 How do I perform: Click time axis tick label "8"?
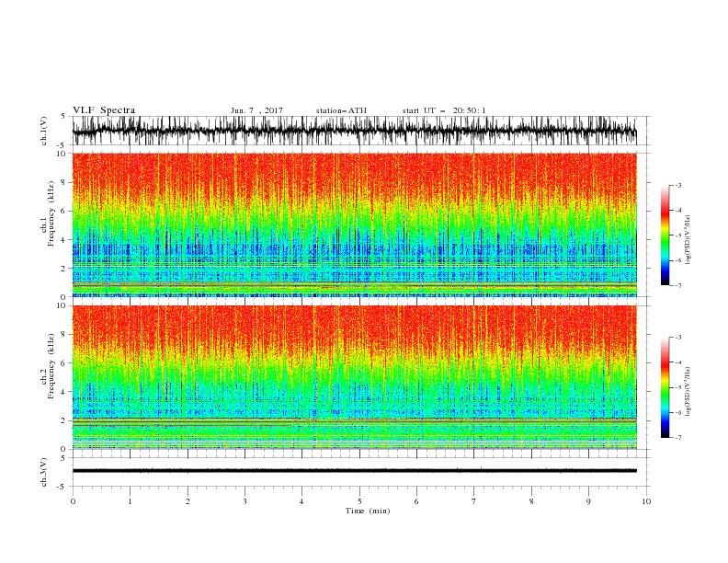point(531,501)
